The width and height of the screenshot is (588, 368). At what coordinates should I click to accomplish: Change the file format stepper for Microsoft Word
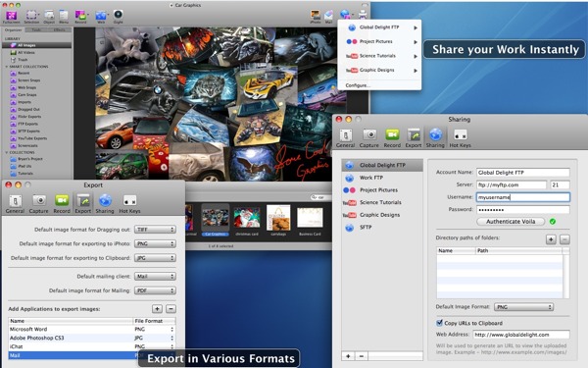(x=171, y=330)
